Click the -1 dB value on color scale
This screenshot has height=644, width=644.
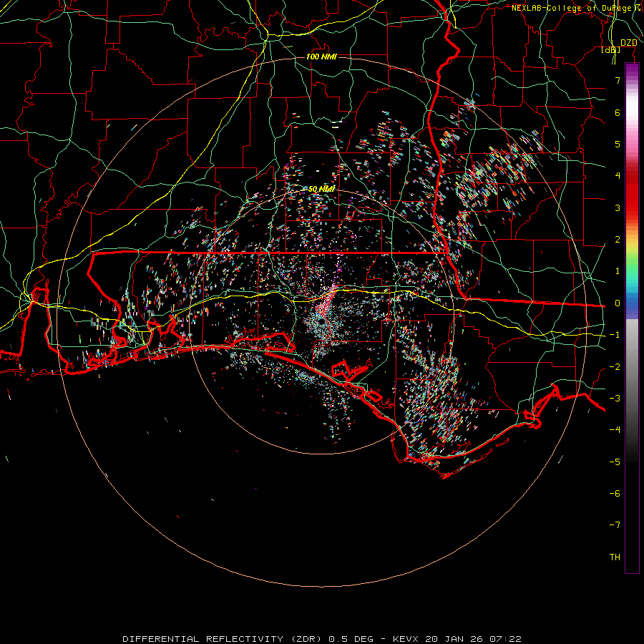(615, 335)
